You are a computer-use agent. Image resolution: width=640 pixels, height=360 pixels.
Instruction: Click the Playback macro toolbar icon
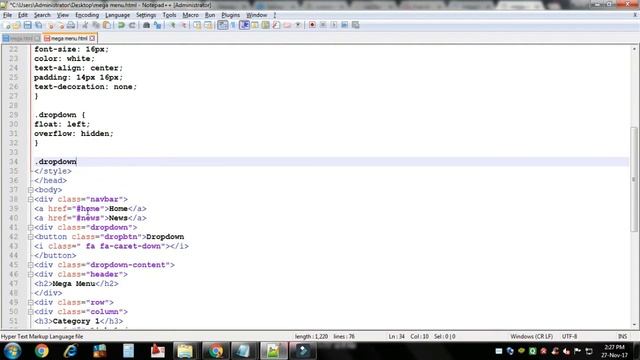(333, 25)
